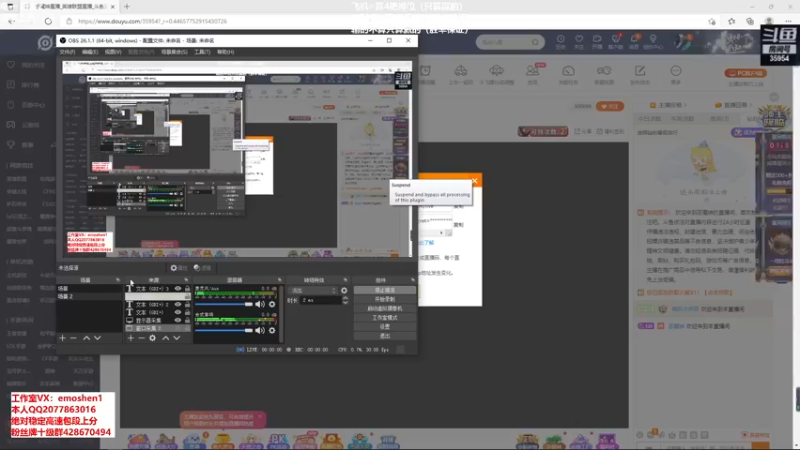Click the 开始录制 start recording button

[385, 299]
